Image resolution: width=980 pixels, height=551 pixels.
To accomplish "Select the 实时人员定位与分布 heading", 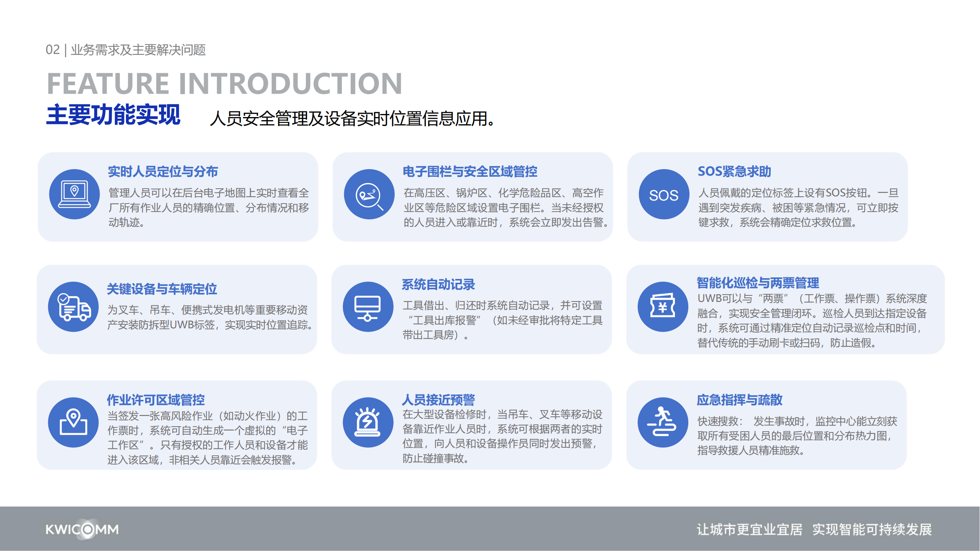I will [163, 171].
